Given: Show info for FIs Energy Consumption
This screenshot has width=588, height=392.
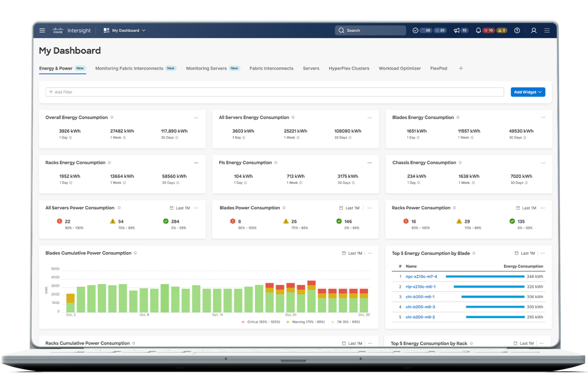Looking at the screenshot, I should [x=276, y=162].
